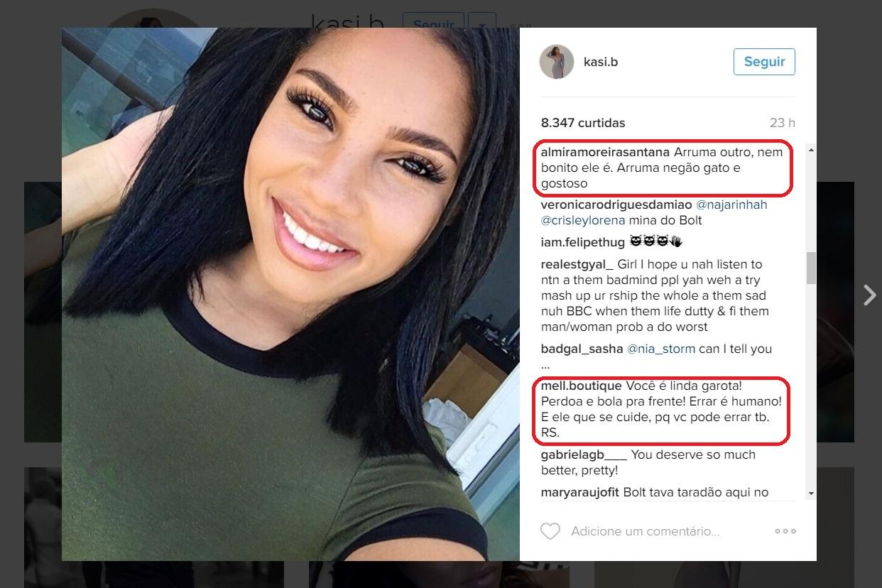
Task: Open veronicarodriguesdamiao's profile
Action: coord(616,205)
